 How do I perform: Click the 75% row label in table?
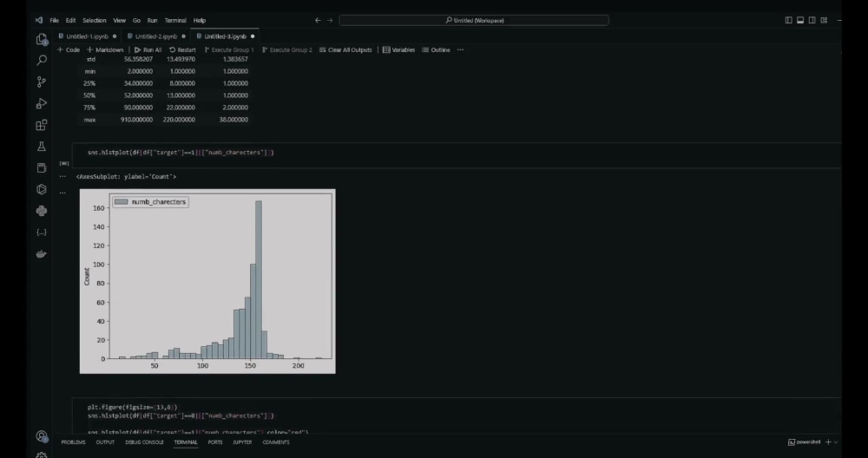(x=89, y=108)
